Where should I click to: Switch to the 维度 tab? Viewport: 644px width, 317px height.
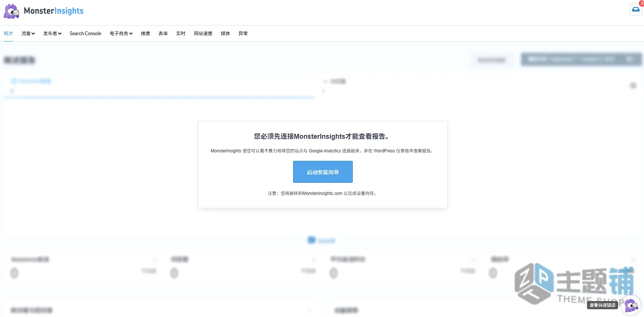pos(145,33)
